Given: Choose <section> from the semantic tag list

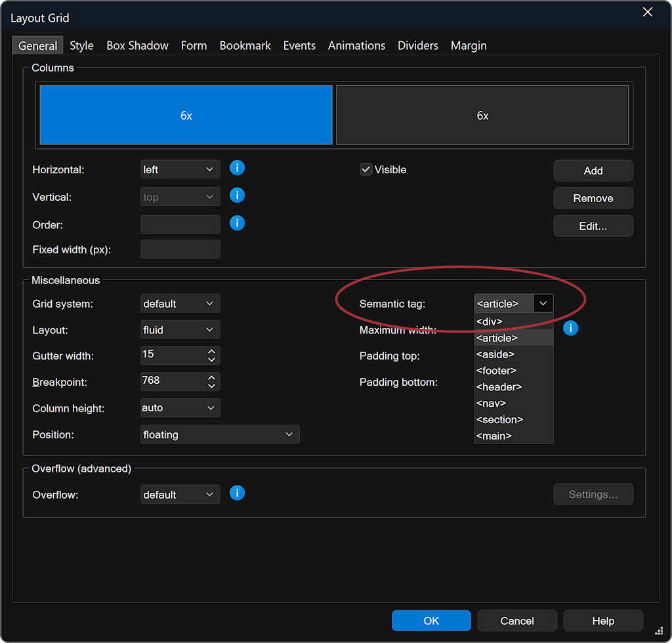Looking at the screenshot, I should coord(500,419).
